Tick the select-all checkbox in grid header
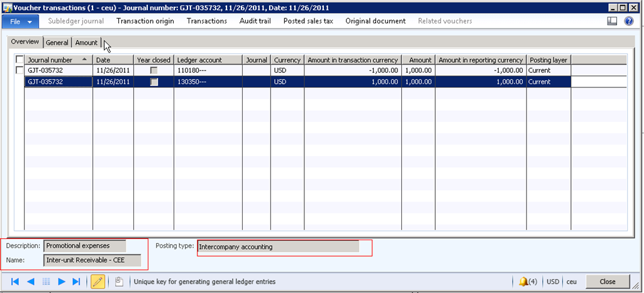 [19, 60]
